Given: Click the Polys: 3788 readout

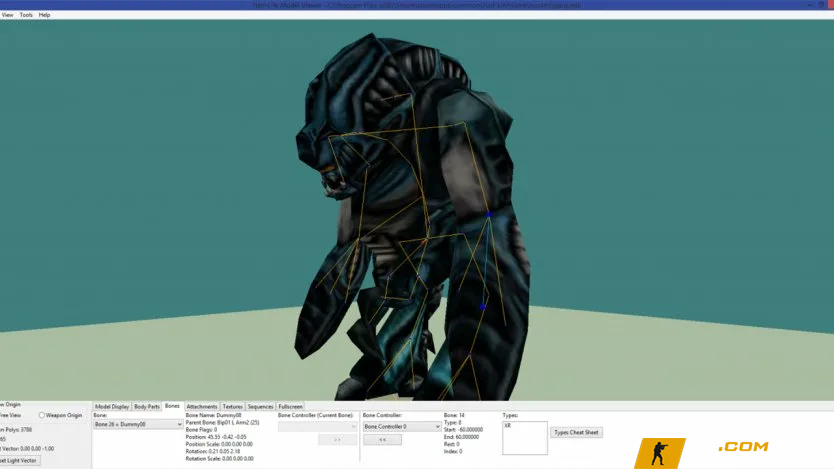Looking at the screenshot, I should (16, 430).
